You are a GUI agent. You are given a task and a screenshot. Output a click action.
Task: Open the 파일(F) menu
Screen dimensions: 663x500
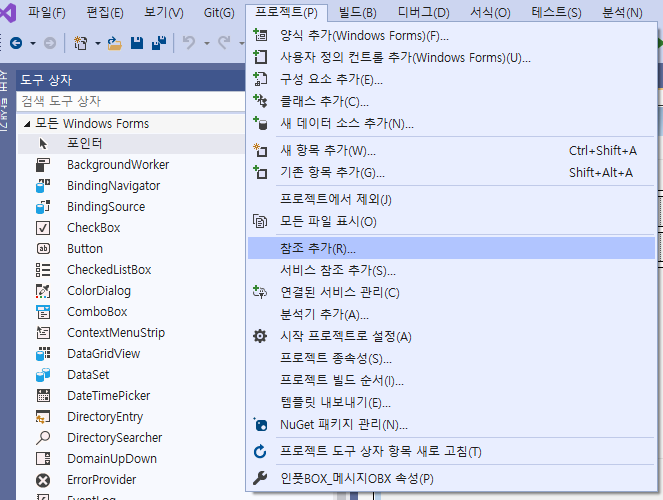pos(47,13)
